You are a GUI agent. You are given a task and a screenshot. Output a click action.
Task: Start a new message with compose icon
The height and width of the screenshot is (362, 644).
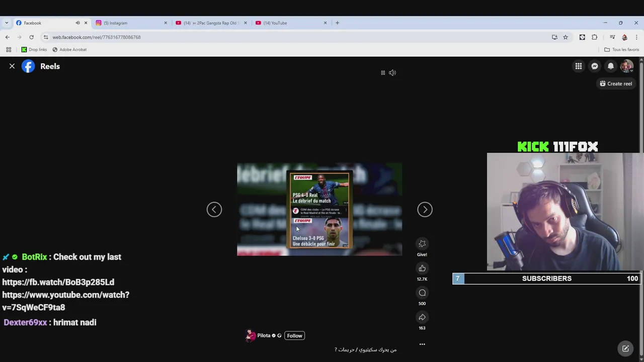point(625,348)
